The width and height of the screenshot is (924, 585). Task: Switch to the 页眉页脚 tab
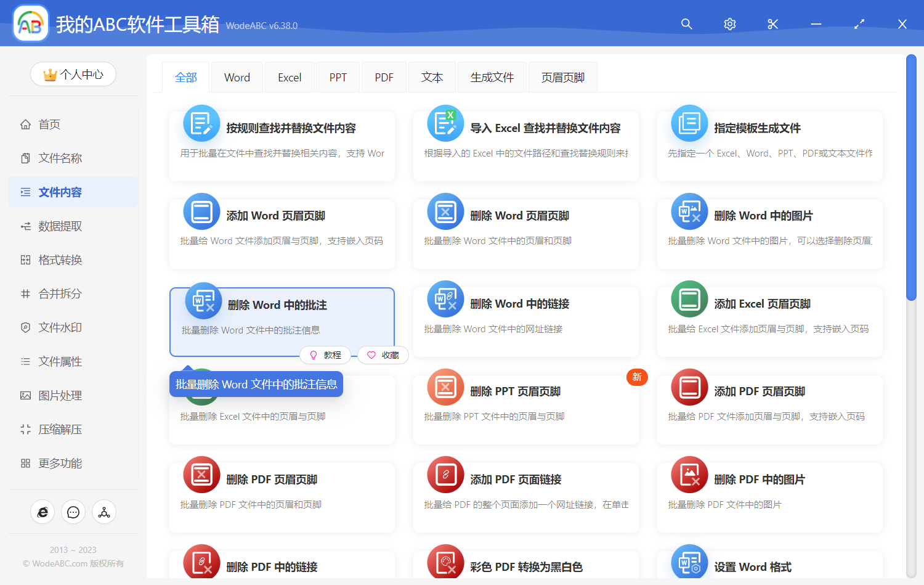pos(562,76)
